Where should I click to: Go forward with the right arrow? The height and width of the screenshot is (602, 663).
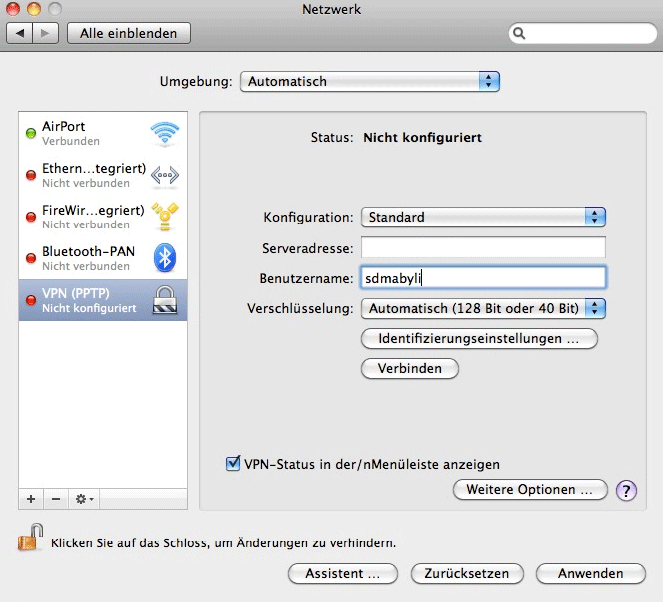[x=45, y=33]
